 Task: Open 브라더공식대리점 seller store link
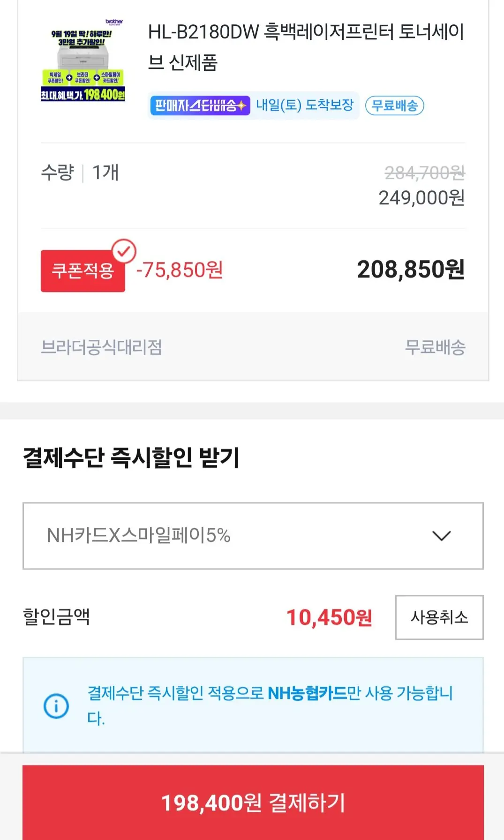[x=101, y=347]
